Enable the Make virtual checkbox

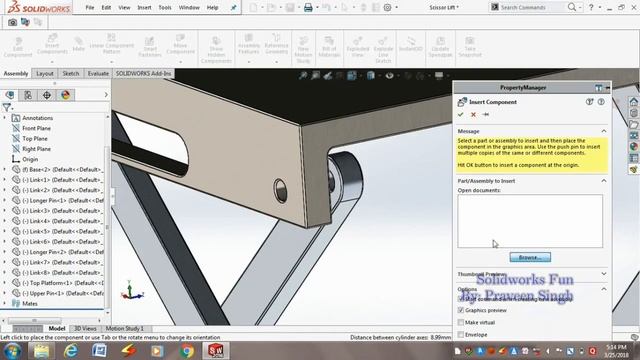click(461, 322)
